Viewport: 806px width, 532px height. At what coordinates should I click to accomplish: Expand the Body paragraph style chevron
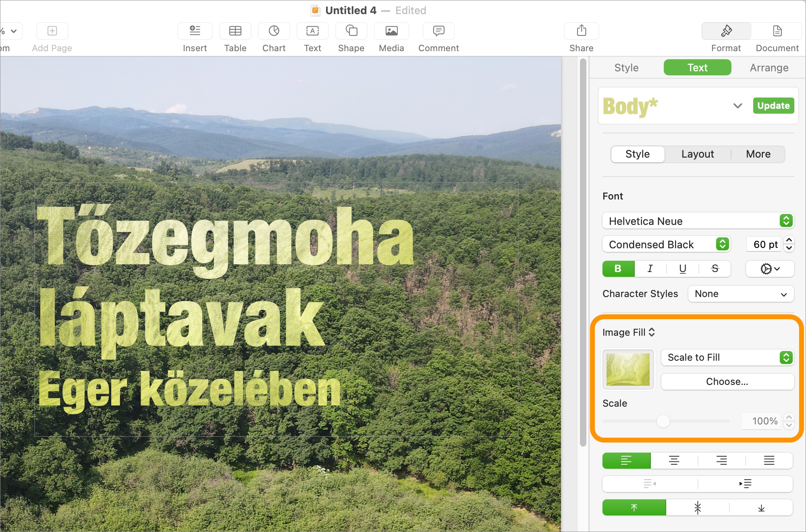737,106
